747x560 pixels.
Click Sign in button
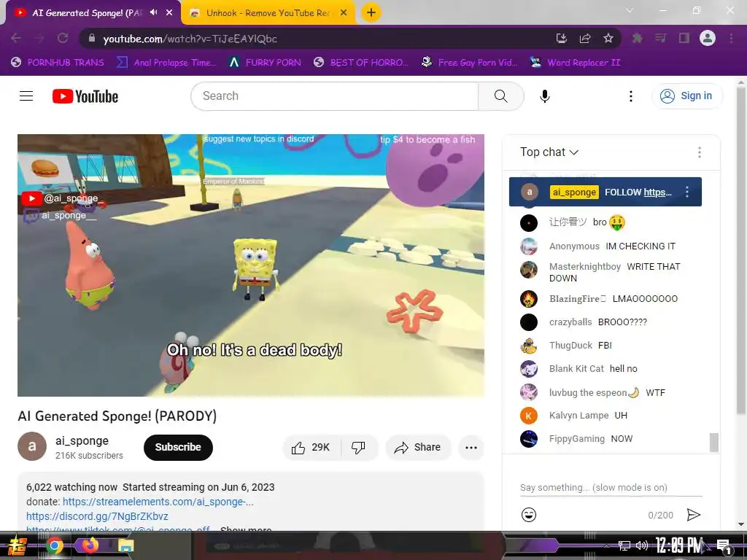point(687,96)
